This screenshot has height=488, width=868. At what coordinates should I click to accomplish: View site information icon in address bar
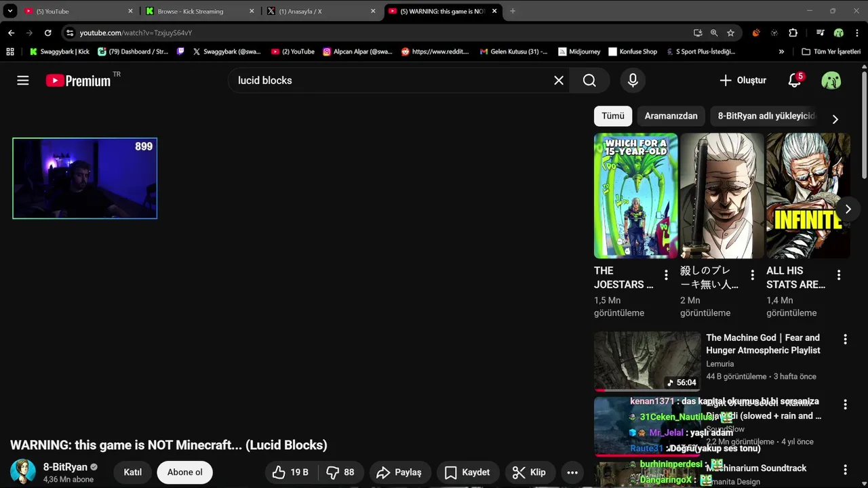coord(70,33)
